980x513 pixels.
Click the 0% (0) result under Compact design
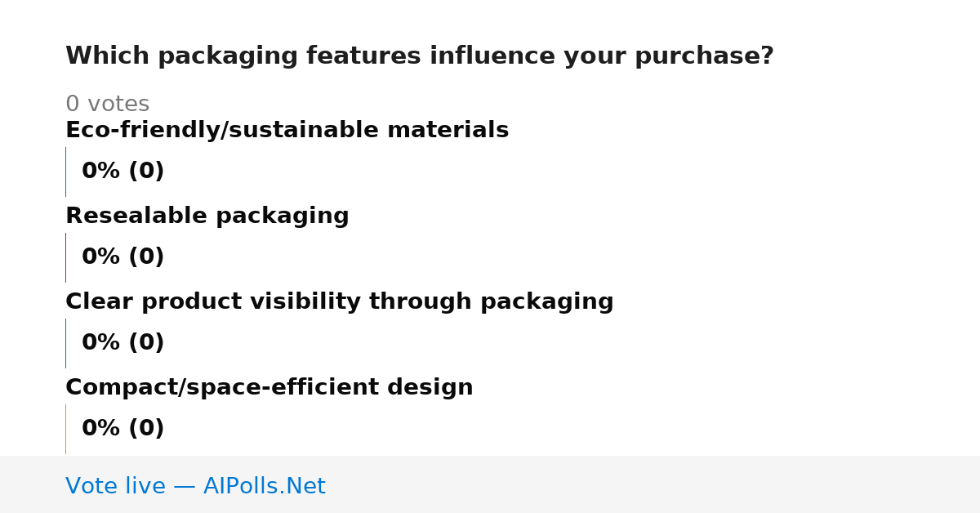(122, 429)
